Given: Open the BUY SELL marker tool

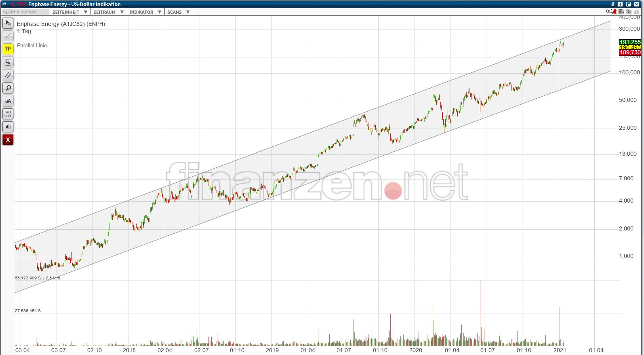Looking at the screenshot, I should pos(8,114).
